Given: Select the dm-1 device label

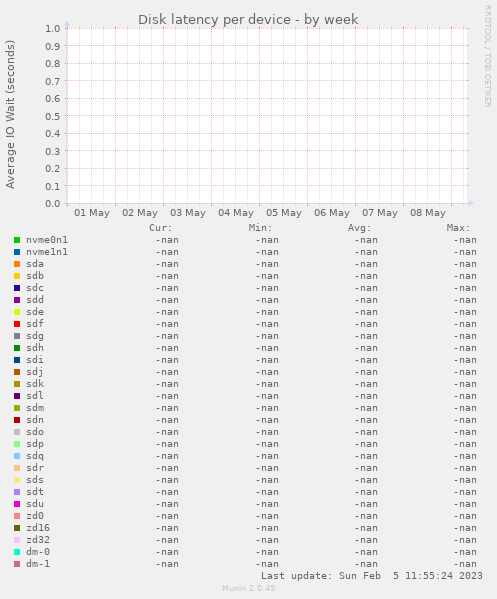Looking at the screenshot, I should pyautogui.click(x=38, y=564).
